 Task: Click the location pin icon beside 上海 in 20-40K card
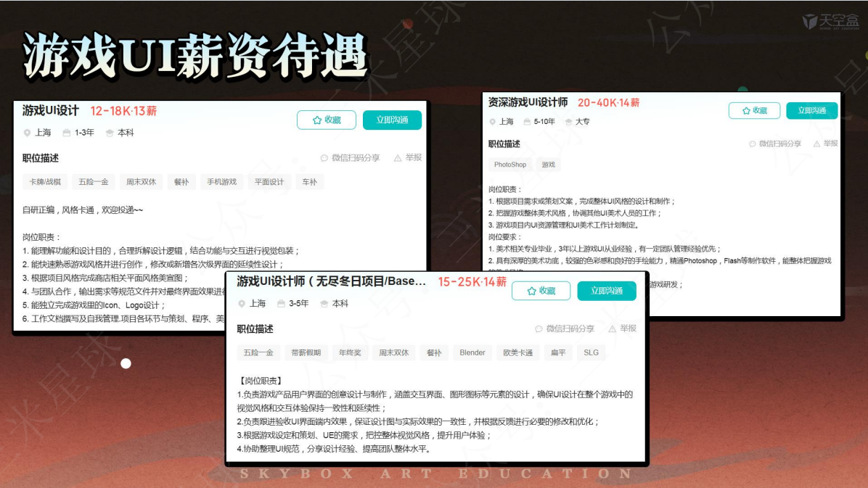492,122
